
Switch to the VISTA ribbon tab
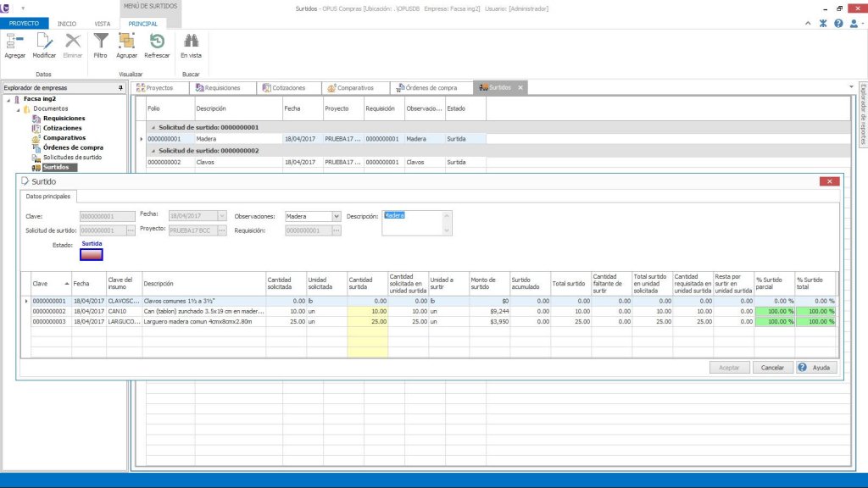[x=103, y=24]
